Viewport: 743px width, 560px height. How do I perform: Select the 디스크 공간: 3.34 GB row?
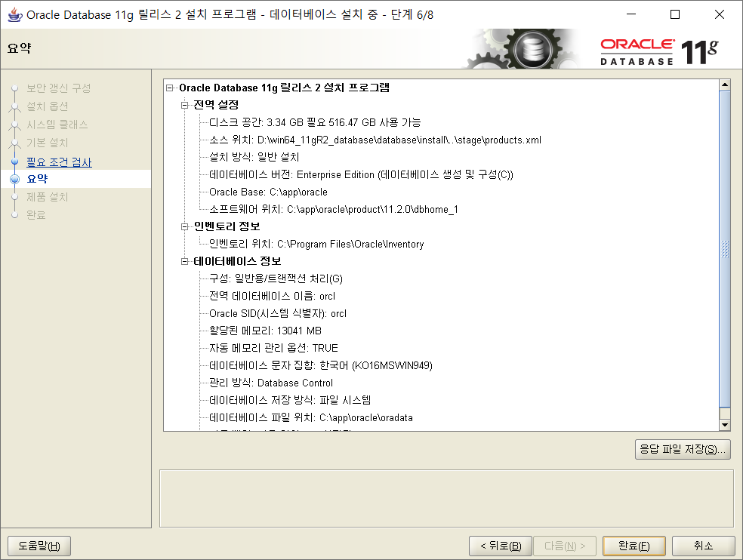tap(315, 123)
